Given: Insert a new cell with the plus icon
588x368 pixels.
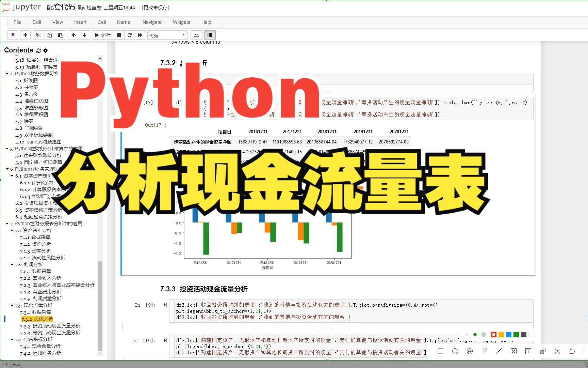Looking at the screenshot, I should (x=26, y=35).
